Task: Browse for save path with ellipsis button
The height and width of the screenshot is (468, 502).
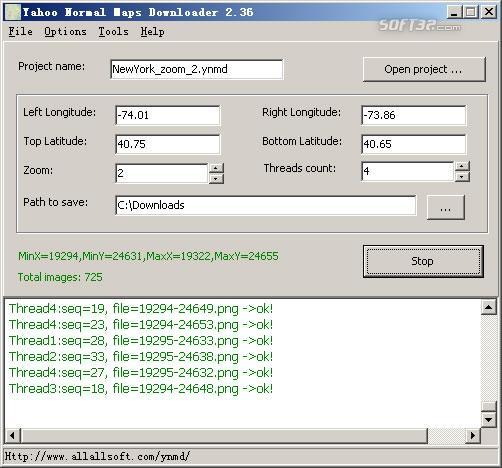Action: tap(445, 208)
